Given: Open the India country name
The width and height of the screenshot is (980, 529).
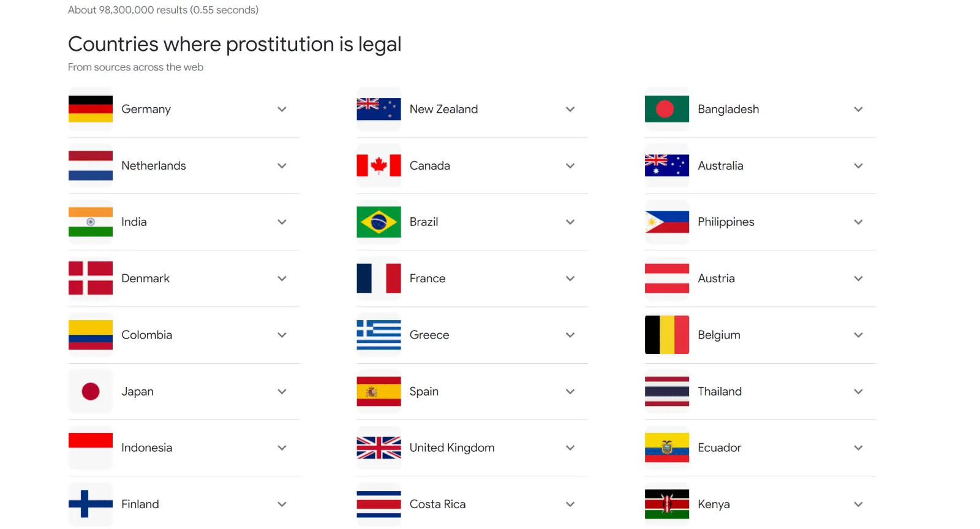Looking at the screenshot, I should 134,222.
